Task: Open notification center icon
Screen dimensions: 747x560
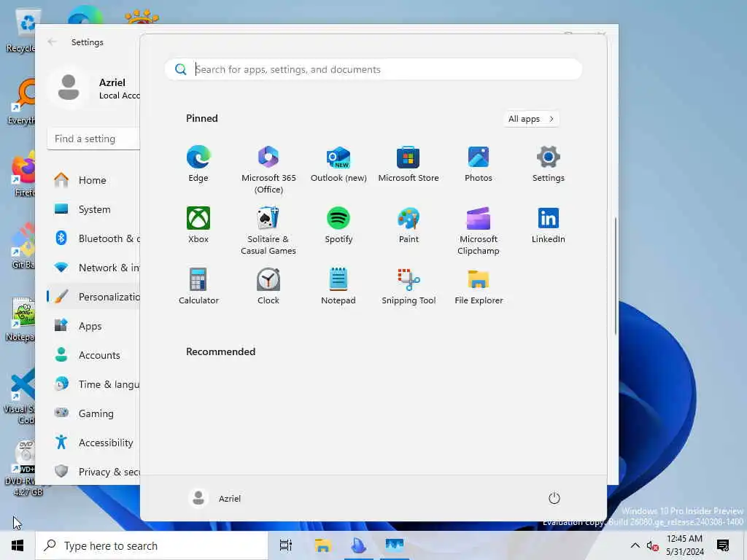Action: pyautogui.click(x=723, y=545)
